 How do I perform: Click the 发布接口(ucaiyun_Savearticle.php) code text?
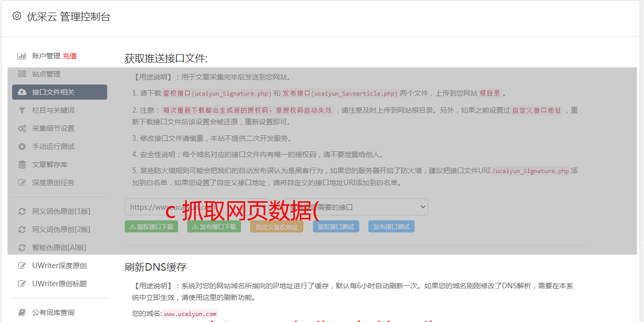[x=340, y=94]
